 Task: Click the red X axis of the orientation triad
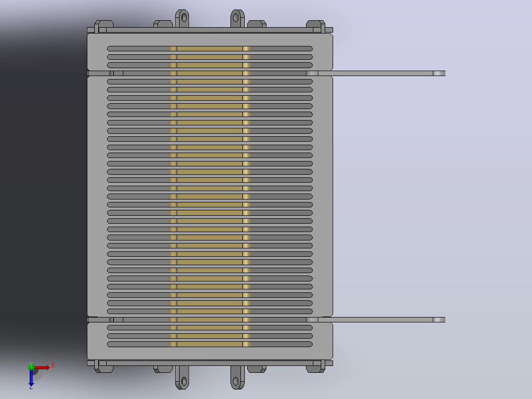pos(42,367)
